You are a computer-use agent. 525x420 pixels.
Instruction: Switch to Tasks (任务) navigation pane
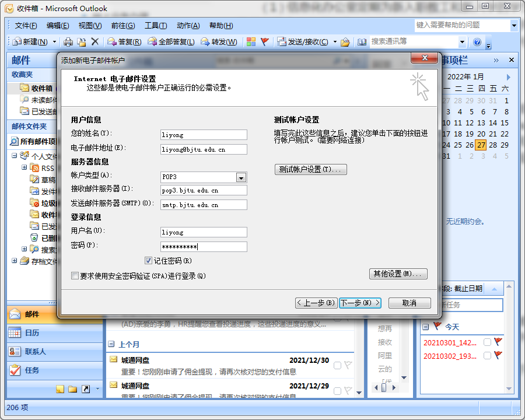pos(55,370)
